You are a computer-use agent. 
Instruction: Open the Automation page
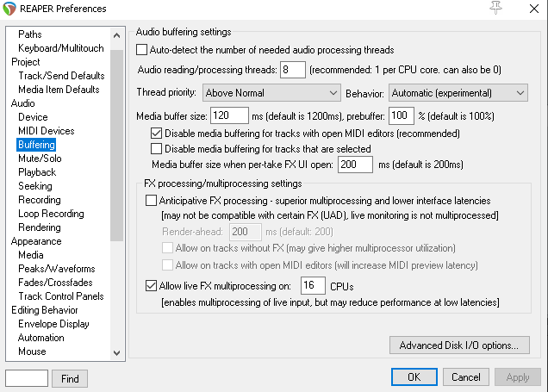pos(40,338)
